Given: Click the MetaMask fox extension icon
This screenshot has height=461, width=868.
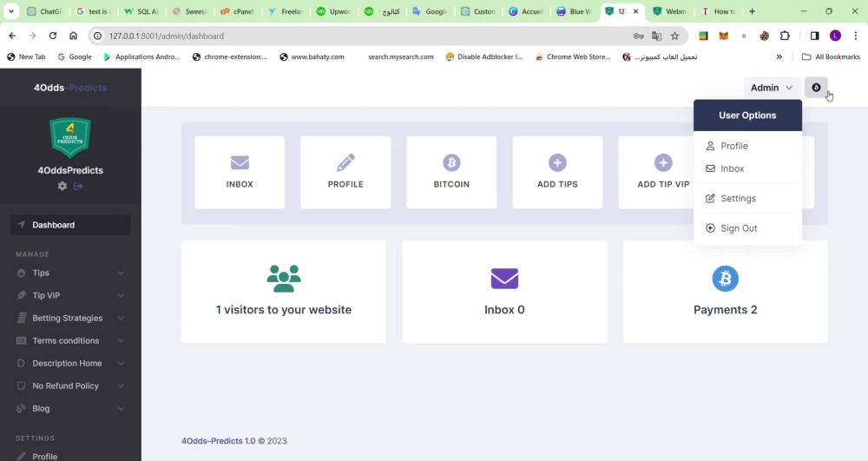Looking at the screenshot, I should [x=724, y=36].
